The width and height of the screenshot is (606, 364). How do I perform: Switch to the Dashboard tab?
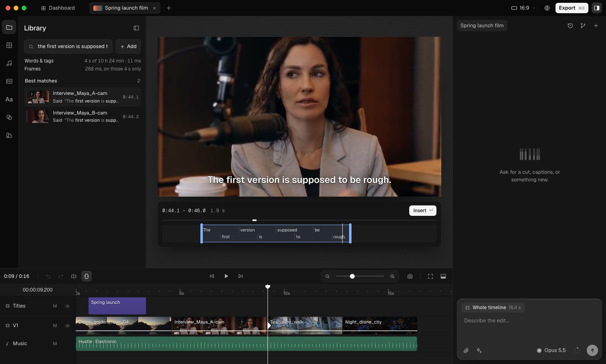[x=58, y=8]
